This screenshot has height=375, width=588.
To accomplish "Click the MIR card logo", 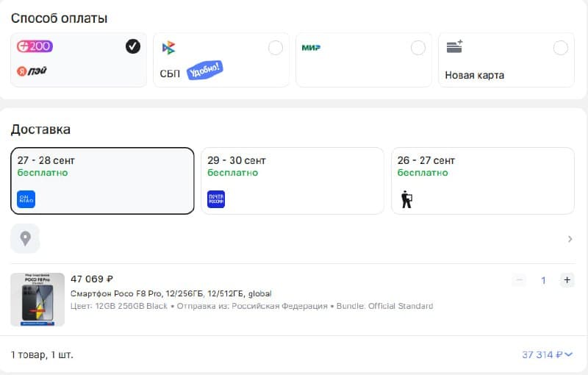I will [311, 48].
